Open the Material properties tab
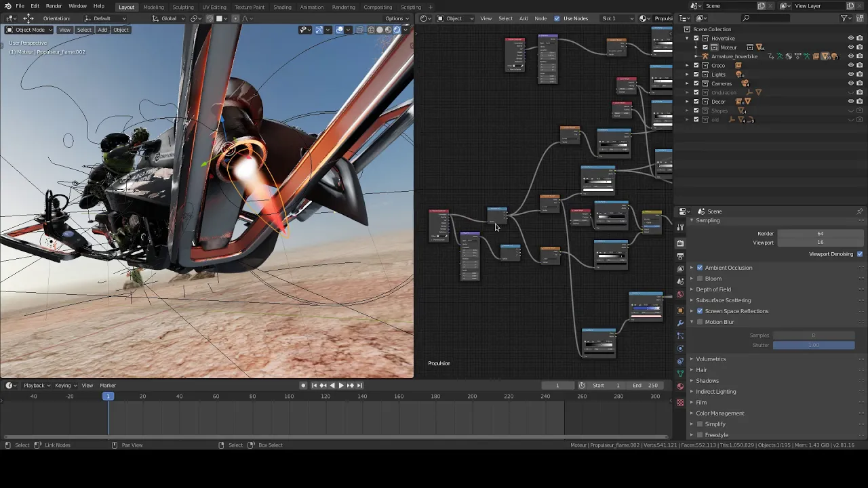Screen dimensions: 868x488 680,387
